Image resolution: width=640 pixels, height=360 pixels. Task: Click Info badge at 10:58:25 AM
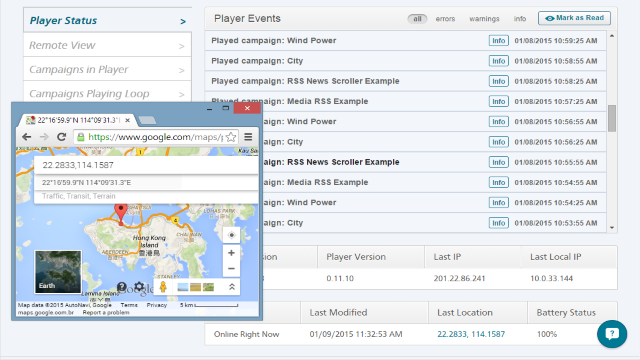tap(498, 81)
